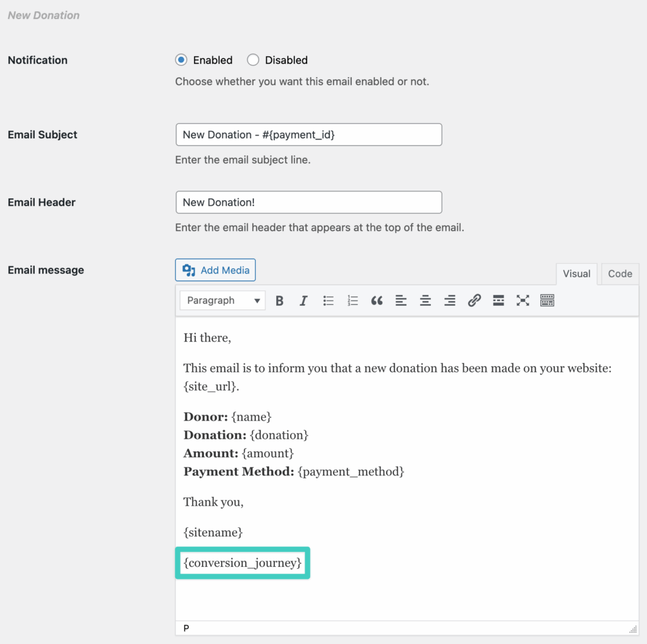Viewport: 647px width, 644px height.
Task: Select the Enabled notification option
Action: [x=181, y=60]
